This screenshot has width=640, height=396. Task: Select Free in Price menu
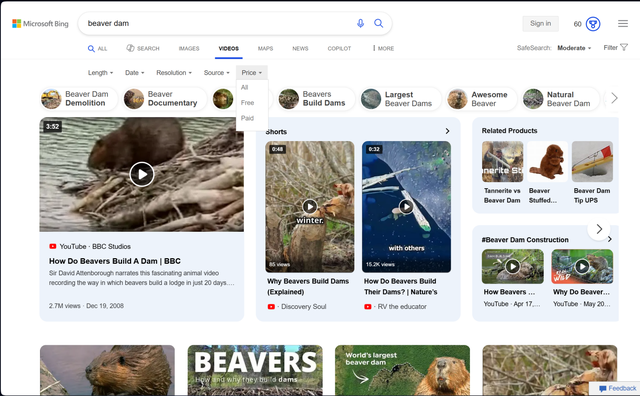coord(247,102)
